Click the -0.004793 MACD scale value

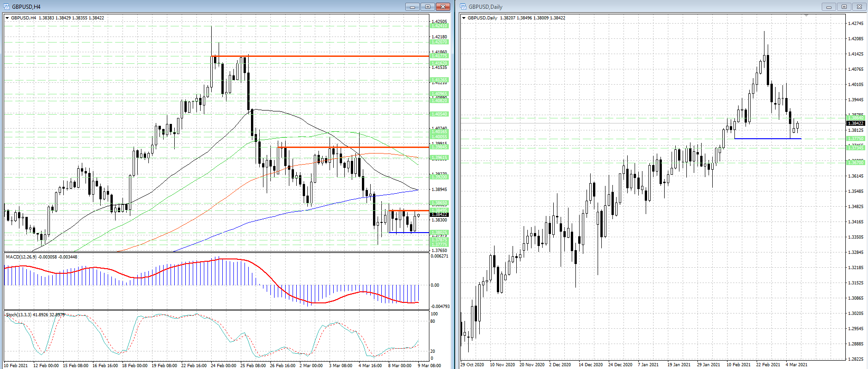(440, 306)
